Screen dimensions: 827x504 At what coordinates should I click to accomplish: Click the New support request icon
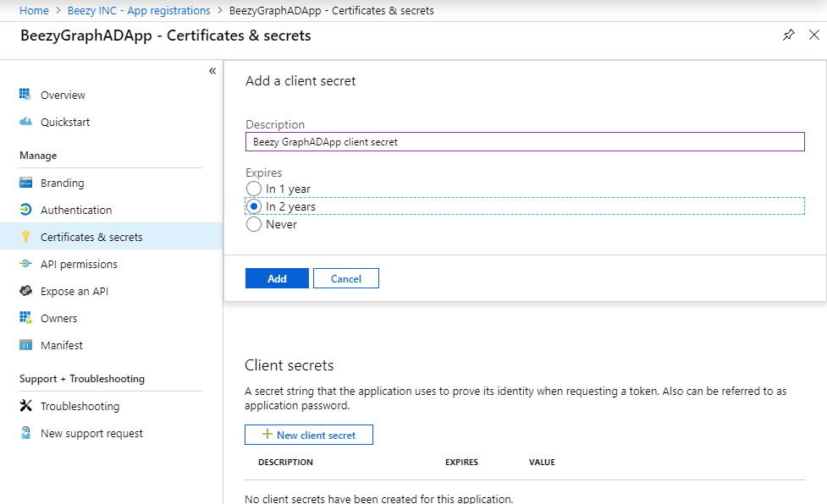pyautogui.click(x=25, y=433)
